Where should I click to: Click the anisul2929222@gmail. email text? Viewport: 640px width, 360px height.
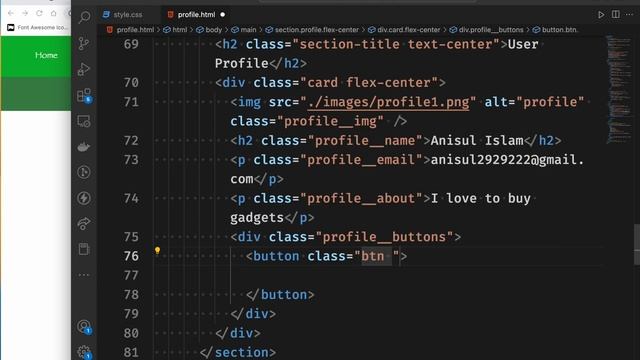point(507,160)
